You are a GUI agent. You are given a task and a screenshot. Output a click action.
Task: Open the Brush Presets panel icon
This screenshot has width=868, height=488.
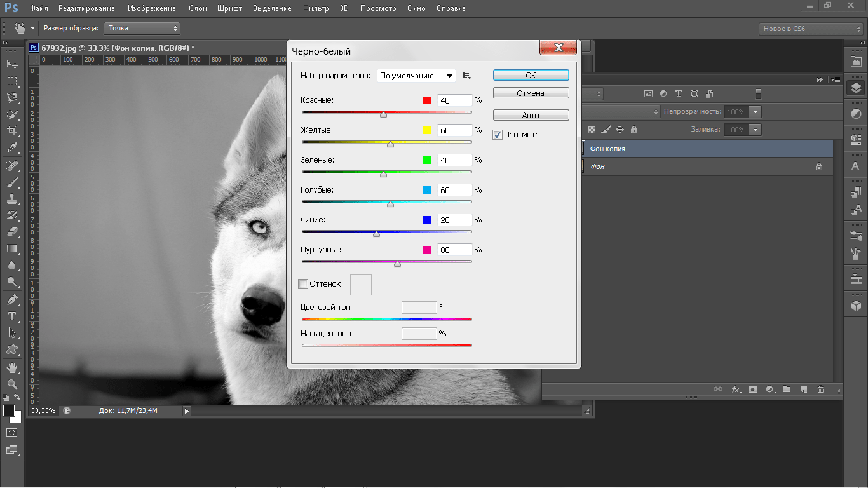coord(856,236)
